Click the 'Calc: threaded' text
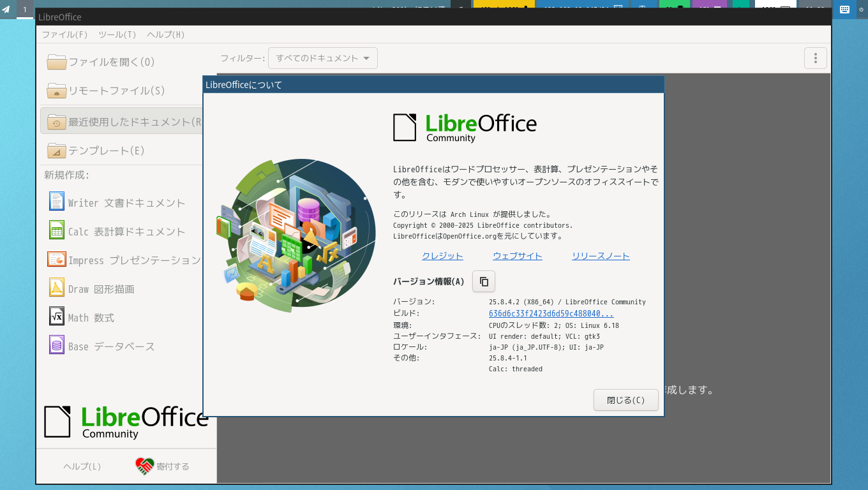The width and height of the screenshot is (868, 490). [x=516, y=369]
